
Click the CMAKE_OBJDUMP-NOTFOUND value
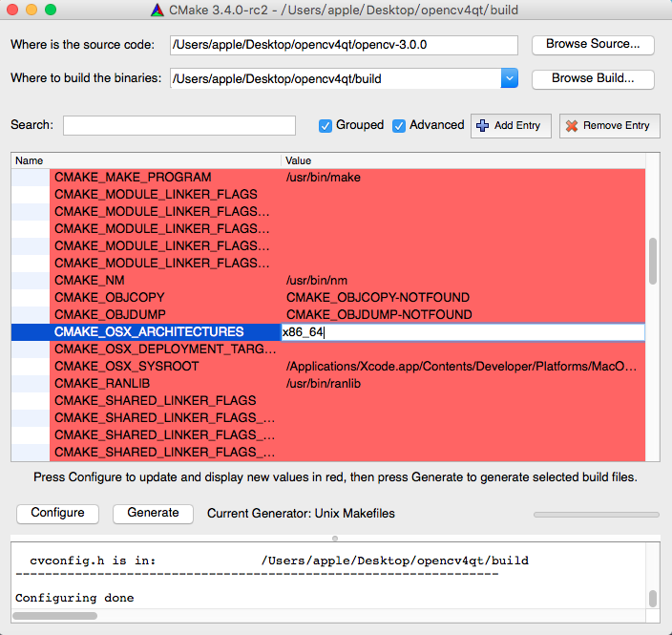379,314
